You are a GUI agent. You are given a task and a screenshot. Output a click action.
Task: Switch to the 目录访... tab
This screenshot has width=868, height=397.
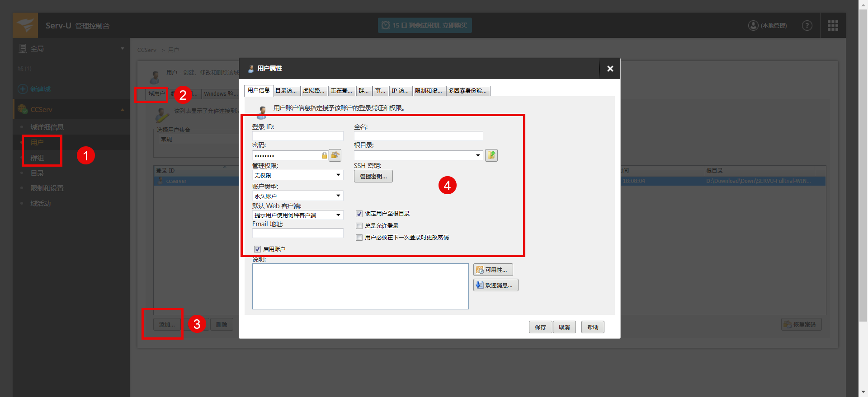[x=286, y=91]
